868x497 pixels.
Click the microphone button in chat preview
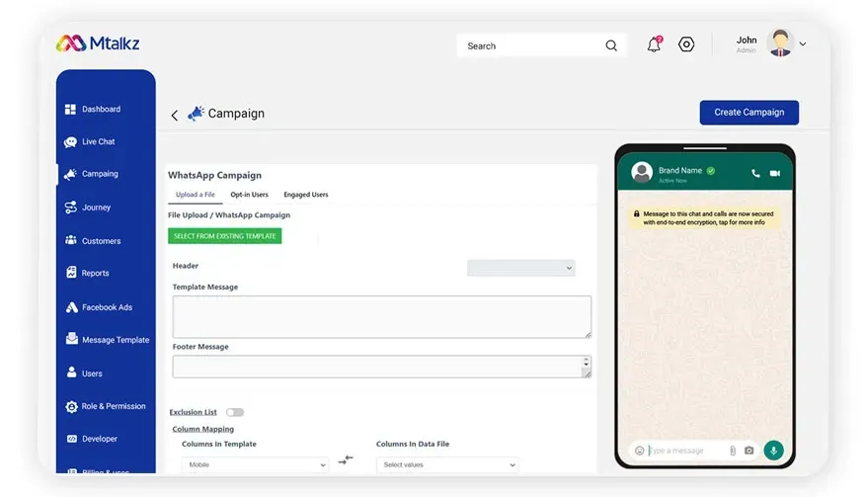773,451
